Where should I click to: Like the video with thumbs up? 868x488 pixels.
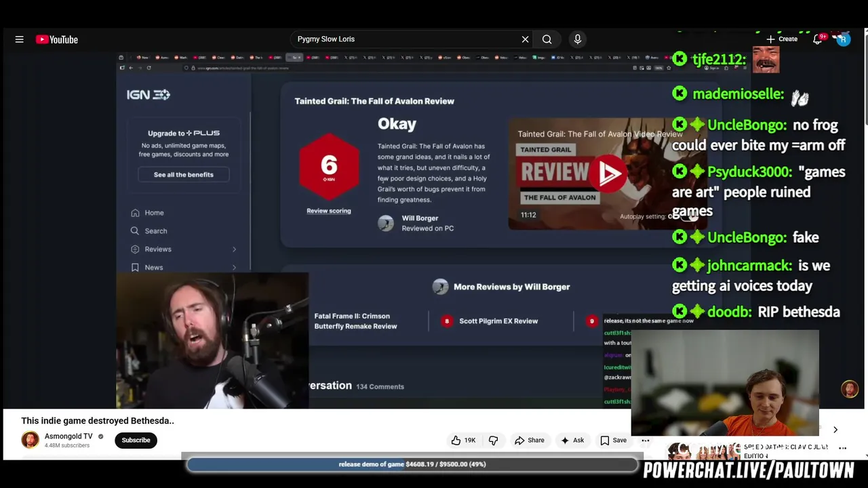point(463,441)
